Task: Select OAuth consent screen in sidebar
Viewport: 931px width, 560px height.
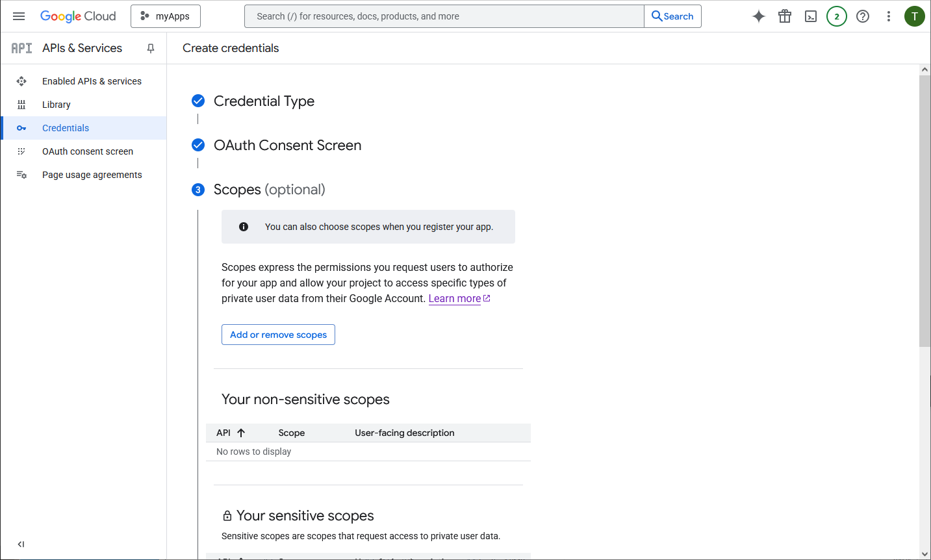Action: [x=88, y=151]
